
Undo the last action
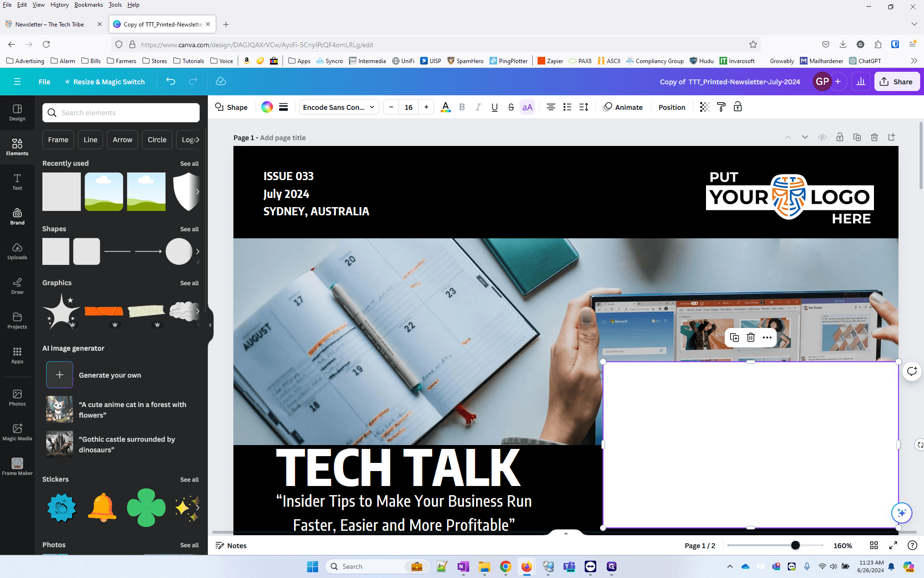coord(171,81)
